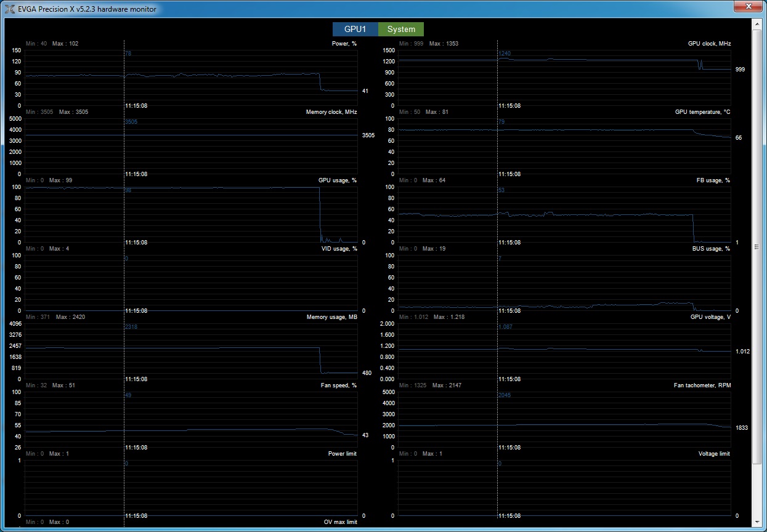
Task: Click the vertical scrollbar down arrow
Action: 757,523
